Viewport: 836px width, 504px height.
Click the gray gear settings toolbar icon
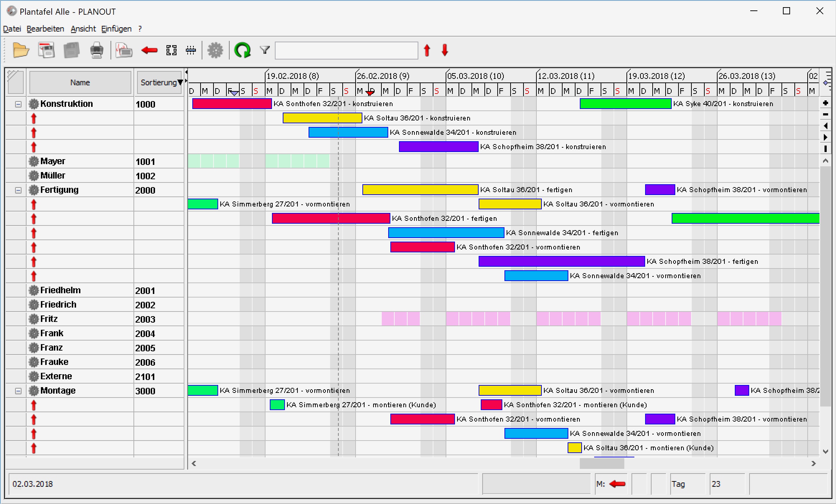[215, 50]
